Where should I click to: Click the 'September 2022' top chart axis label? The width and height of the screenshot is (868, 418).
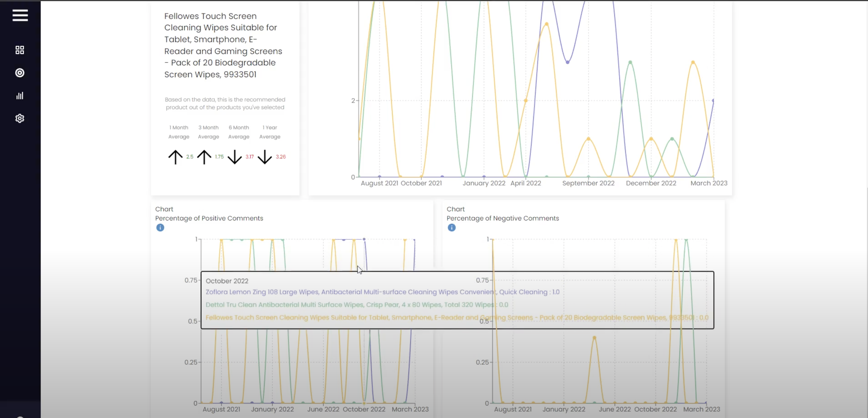[588, 183]
